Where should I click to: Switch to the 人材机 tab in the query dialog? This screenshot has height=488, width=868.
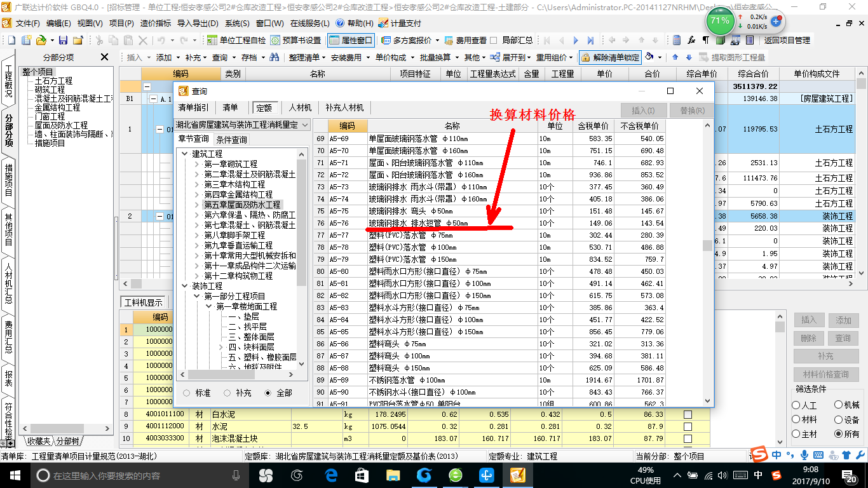coord(300,108)
